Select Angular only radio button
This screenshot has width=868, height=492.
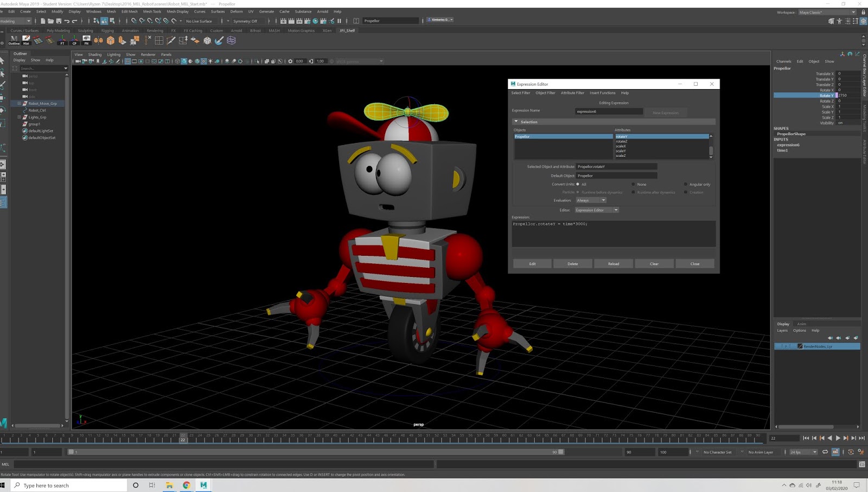point(686,184)
